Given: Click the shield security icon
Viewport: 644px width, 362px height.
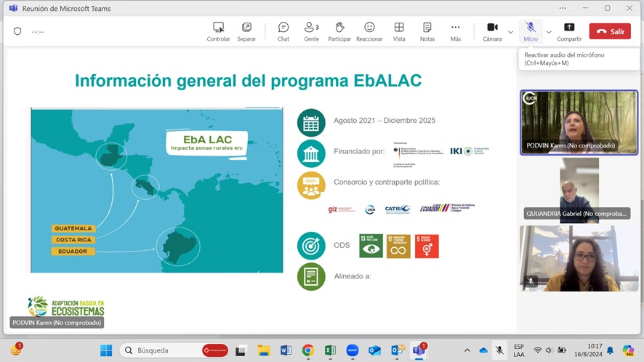Looking at the screenshot, I should pos(17,31).
